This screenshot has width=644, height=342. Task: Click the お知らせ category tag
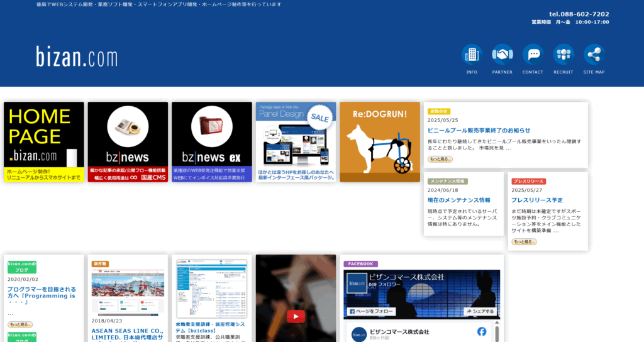[x=439, y=111]
